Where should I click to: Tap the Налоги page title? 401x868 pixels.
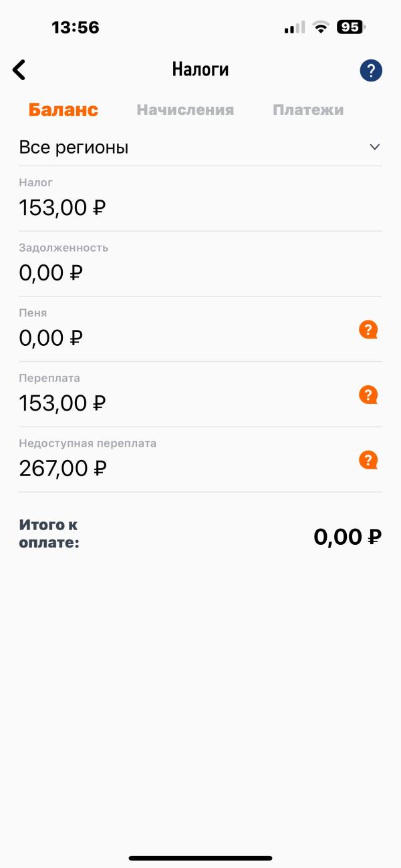click(x=200, y=69)
